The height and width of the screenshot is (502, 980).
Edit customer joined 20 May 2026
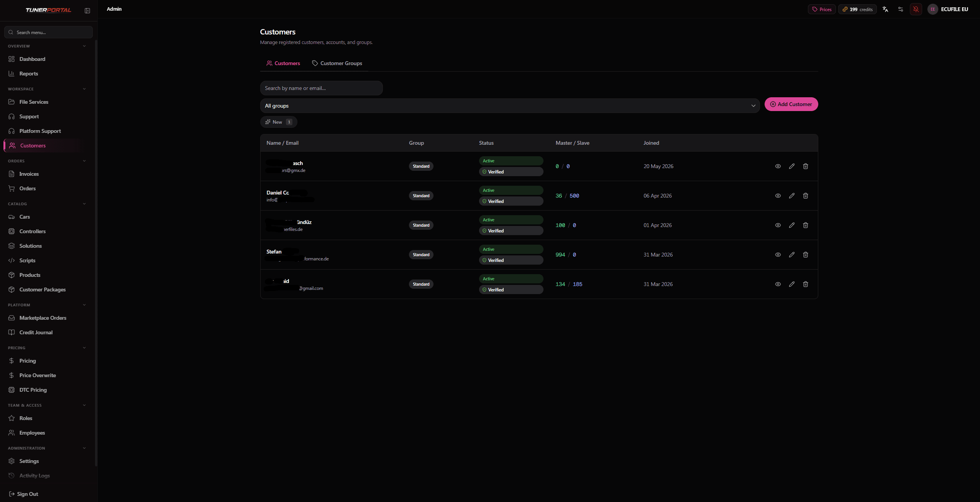(792, 166)
